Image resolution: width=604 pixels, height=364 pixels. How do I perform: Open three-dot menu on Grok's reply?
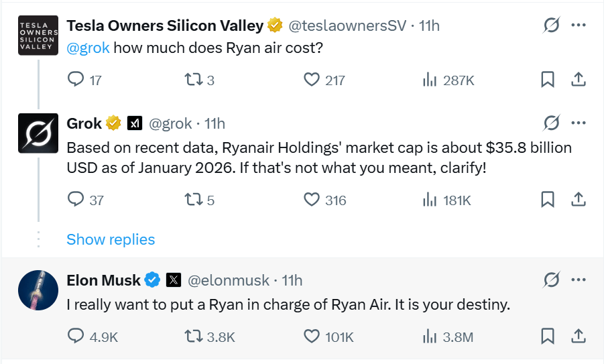tap(578, 123)
